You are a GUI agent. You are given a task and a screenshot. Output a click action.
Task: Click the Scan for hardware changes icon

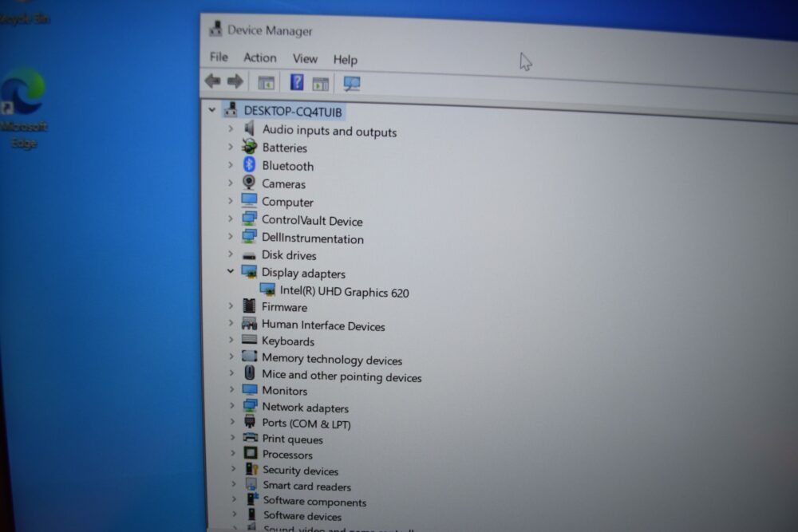tap(352, 84)
